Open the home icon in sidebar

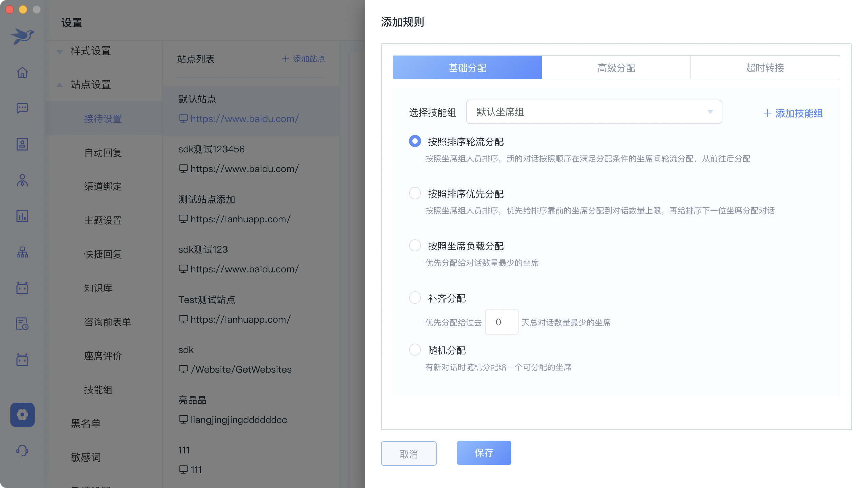click(x=22, y=72)
